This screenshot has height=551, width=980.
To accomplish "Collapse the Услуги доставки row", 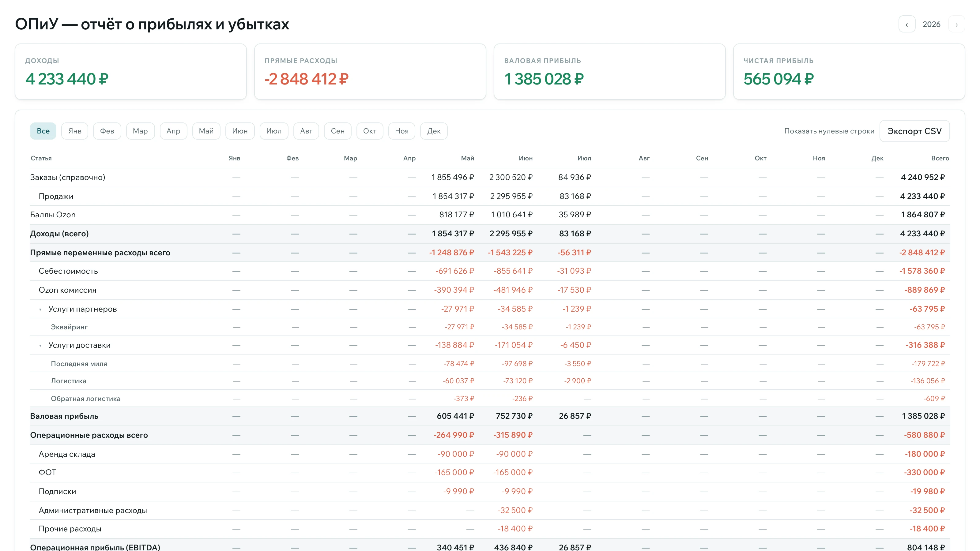I will click(40, 346).
